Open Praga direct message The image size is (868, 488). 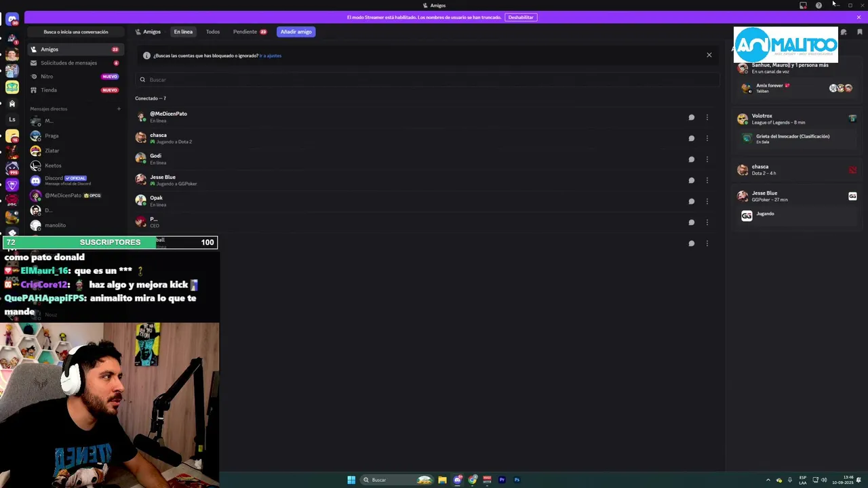pyautogui.click(x=75, y=136)
